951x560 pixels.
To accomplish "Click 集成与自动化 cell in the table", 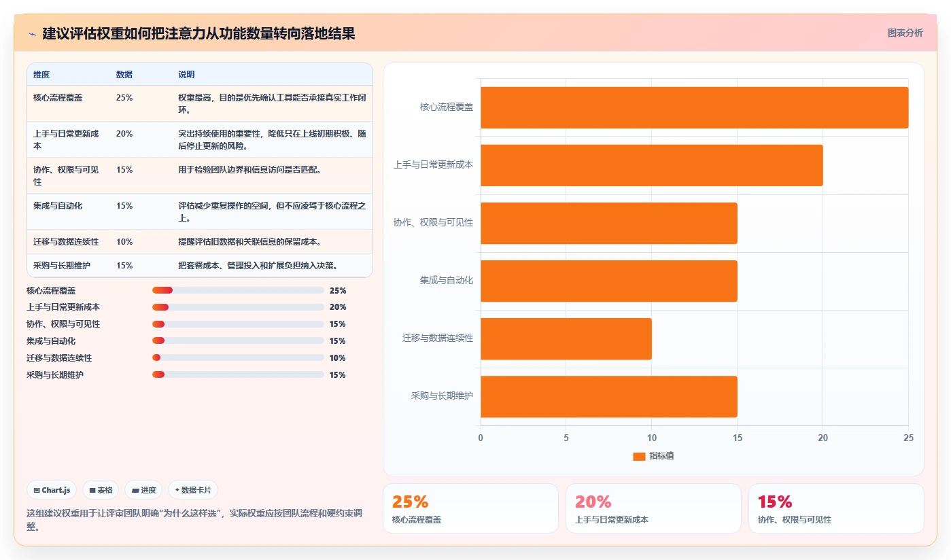I will (x=58, y=206).
